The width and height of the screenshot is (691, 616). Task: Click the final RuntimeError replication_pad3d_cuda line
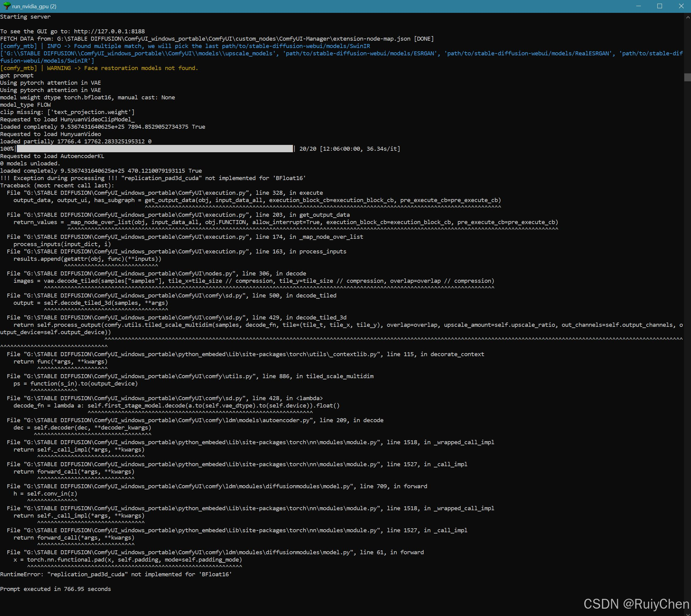[116, 574]
